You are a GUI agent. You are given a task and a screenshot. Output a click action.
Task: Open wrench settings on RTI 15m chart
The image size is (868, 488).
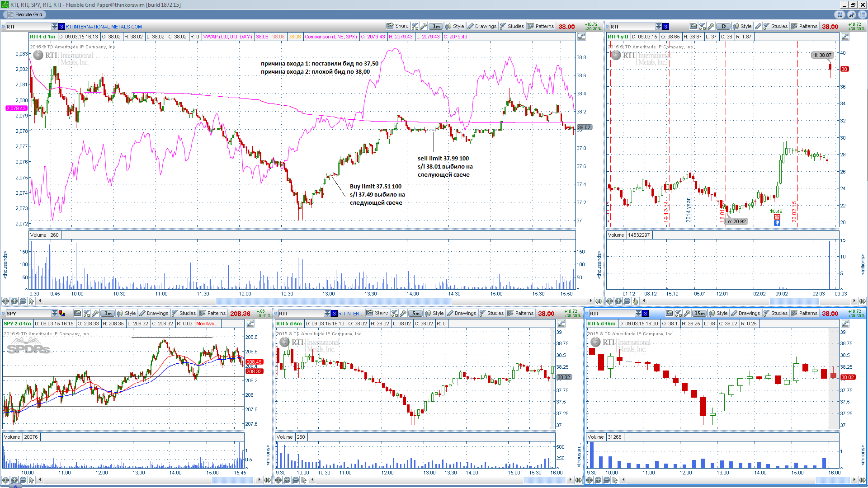pos(687,313)
